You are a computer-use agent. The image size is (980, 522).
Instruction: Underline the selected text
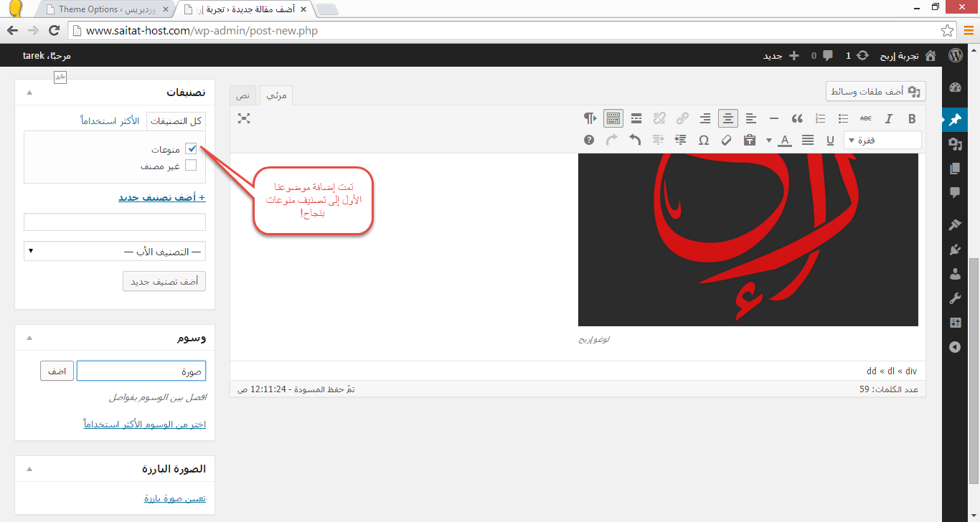(x=830, y=140)
